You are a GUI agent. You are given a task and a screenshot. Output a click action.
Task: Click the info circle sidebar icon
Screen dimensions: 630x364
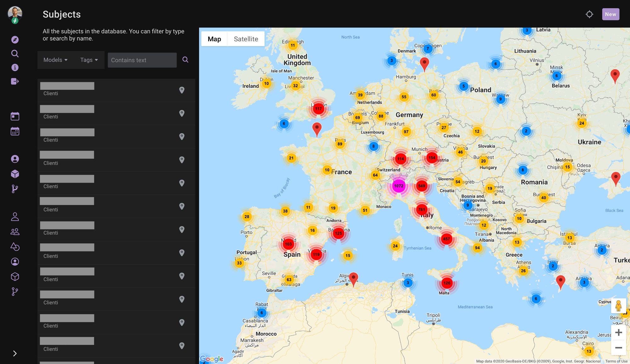(x=15, y=67)
